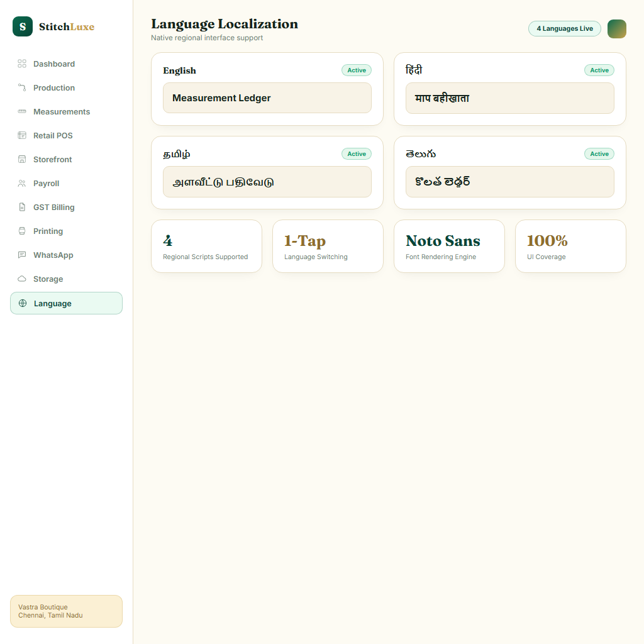Click the Regional Scripts Supported stat card
The height and width of the screenshot is (644, 644).
206,246
